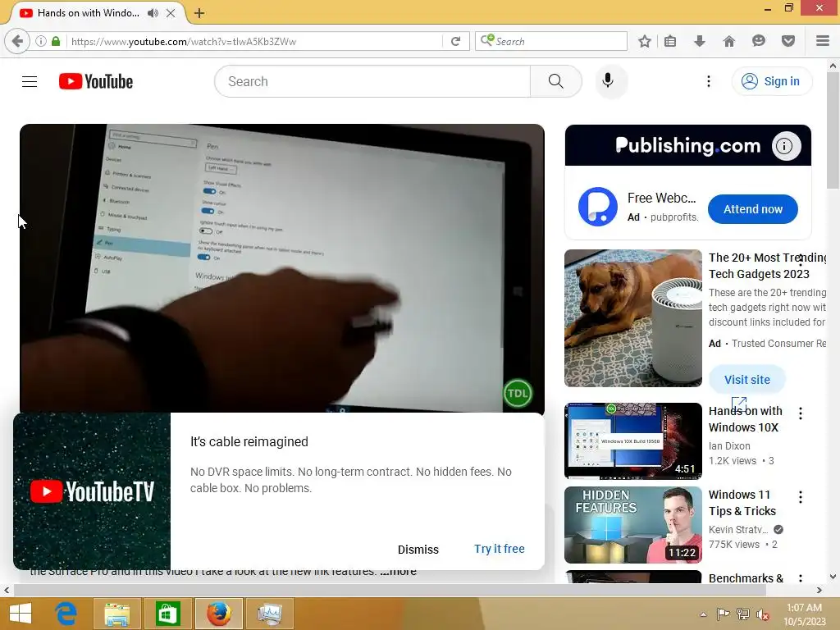Click vertical scrollbar down arrow
This screenshot has height=630, width=840.
click(x=833, y=577)
